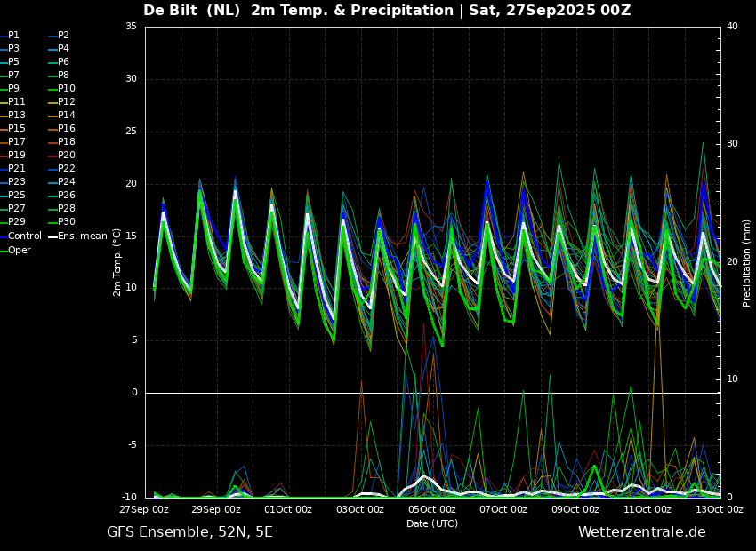The image size is (756, 551).
Task: Select the Control legend entry
Action: coord(21,236)
